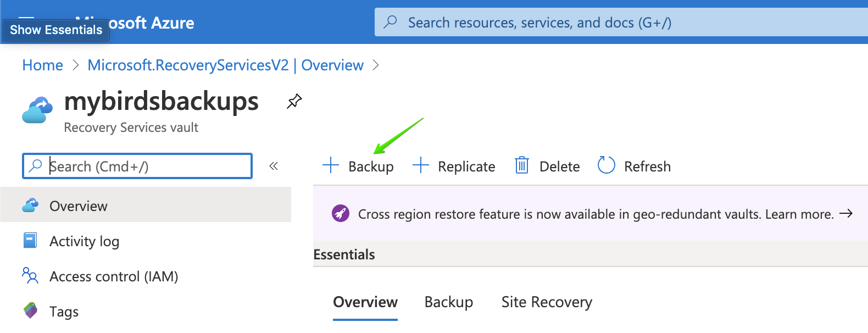Focus the sidebar Search (Cmd+/) field
The height and width of the screenshot is (333, 868).
click(x=143, y=166)
